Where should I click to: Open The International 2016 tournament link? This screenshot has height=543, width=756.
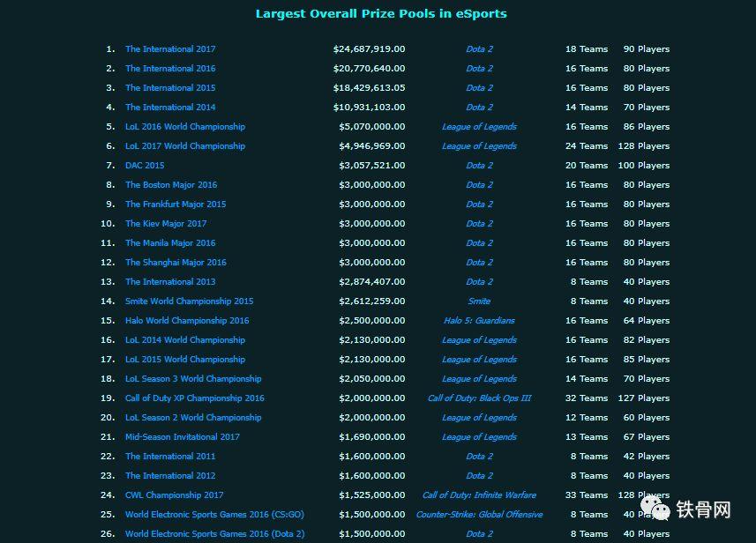tap(170, 69)
